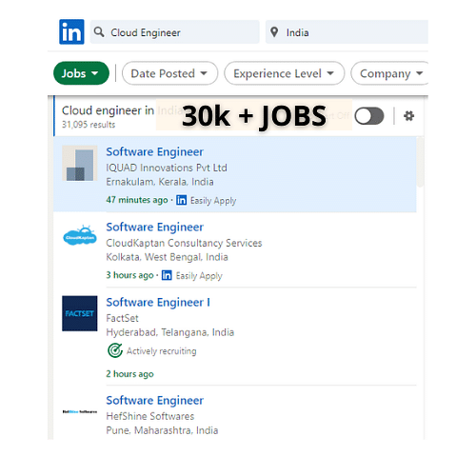Open the LinkedIn home logo

71,31
